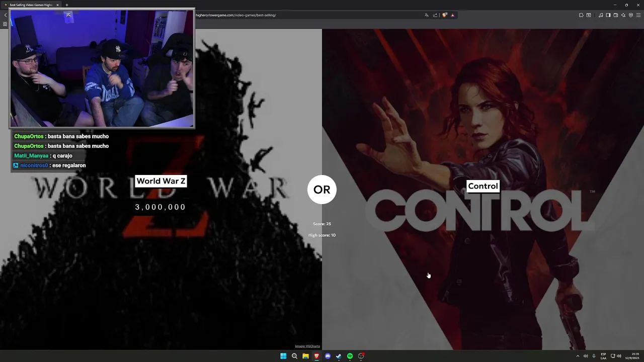Click the 3,000,000 sales figure
This screenshot has height=362, width=644.
click(x=160, y=207)
